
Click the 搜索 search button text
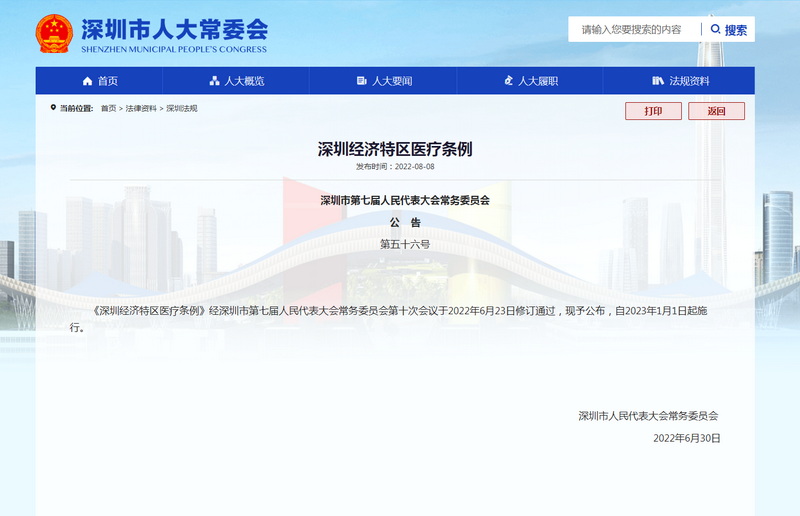tap(736, 30)
